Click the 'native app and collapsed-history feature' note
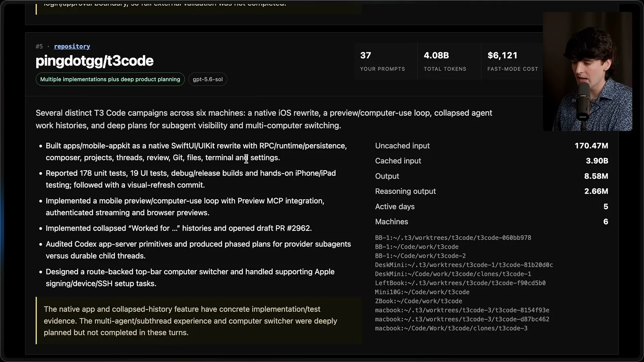This screenshot has width=644, height=362. 199,321
